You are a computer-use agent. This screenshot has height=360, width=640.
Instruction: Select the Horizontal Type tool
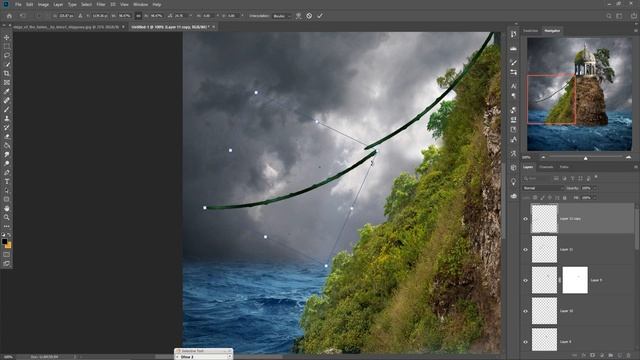(x=7, y=181)
